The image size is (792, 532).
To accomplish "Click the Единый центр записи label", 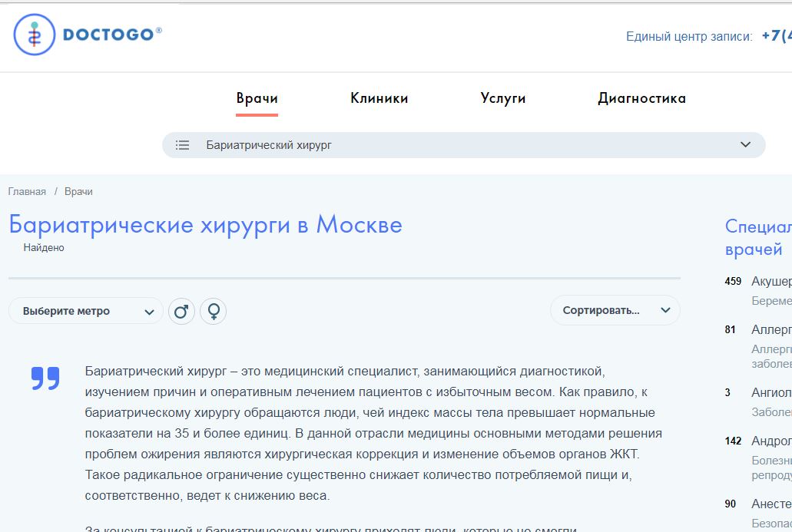I will click(689, 36).
